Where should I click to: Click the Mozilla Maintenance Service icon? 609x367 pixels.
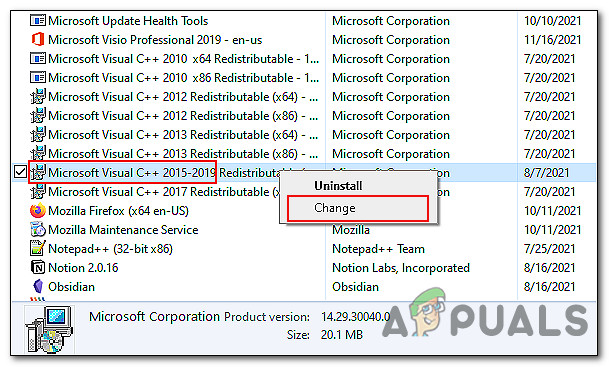38,230
